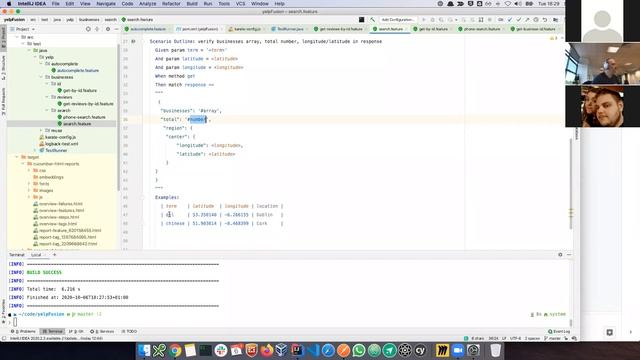
Task: Click the Debug bug icon in toolbar
Action: 433,20
